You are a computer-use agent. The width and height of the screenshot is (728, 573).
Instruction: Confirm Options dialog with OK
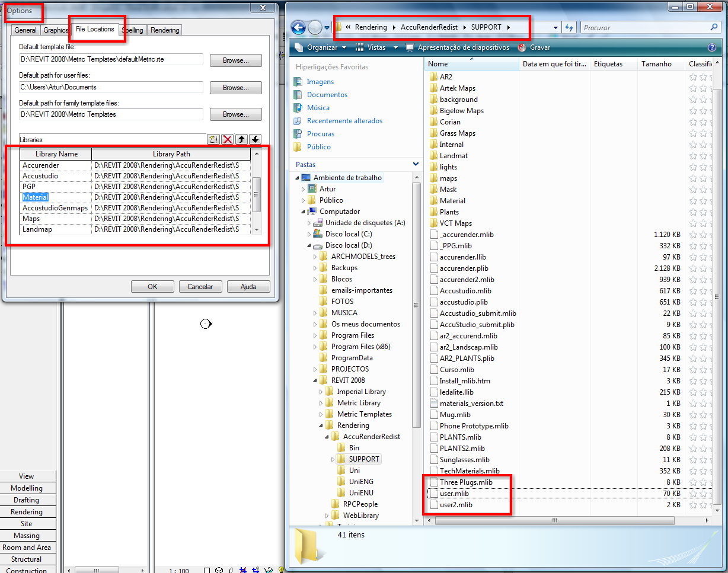tap(152, 287)
